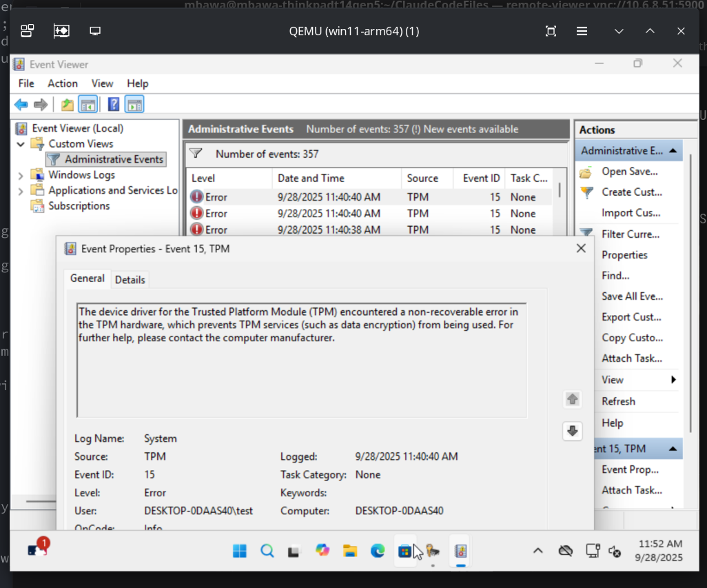
Task: Click the filter funnel icon above event list
Action: tap(196, 154)
